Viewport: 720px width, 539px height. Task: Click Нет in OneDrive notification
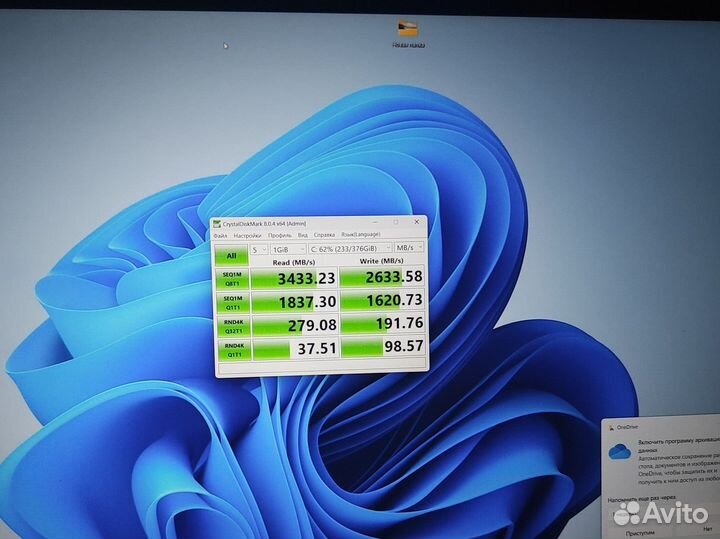pyautogui.click(x=708, y=529)
